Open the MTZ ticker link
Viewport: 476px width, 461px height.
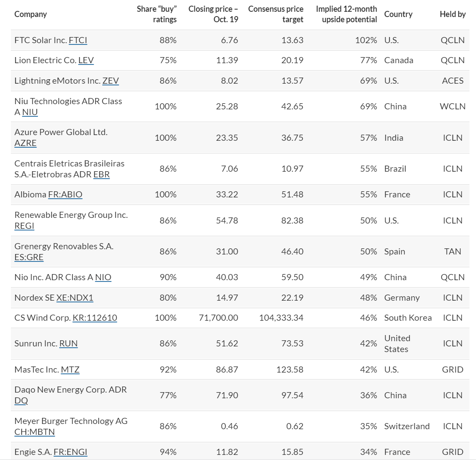tap(70, 369)
